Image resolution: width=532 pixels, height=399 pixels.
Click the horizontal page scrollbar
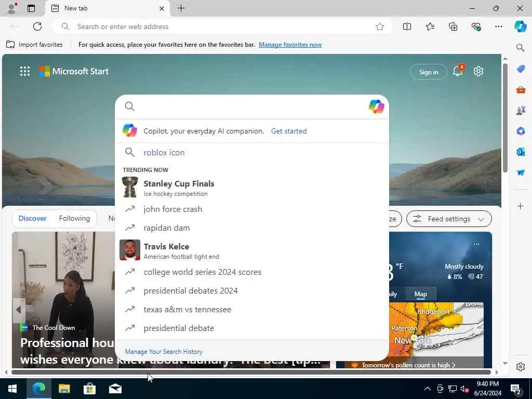[251, 372]
